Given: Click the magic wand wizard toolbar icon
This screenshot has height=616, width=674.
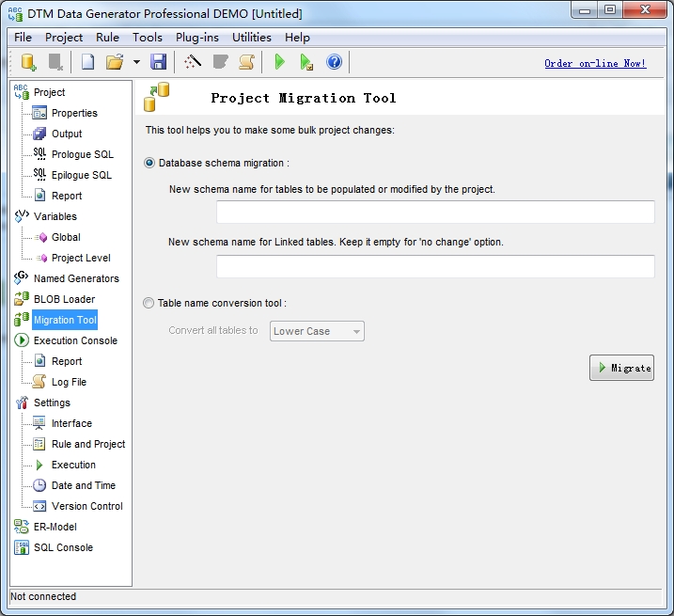Looking at the screenshot, I should click(x=193, y=62).
